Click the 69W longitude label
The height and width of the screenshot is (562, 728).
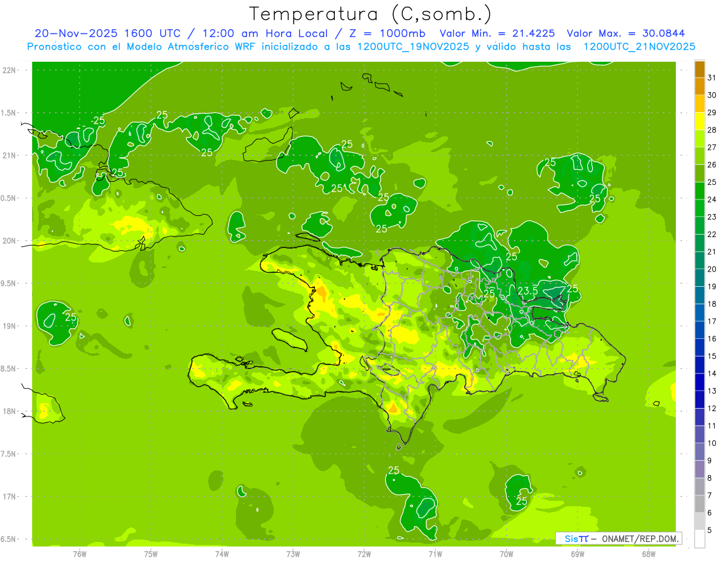[577, 554]
